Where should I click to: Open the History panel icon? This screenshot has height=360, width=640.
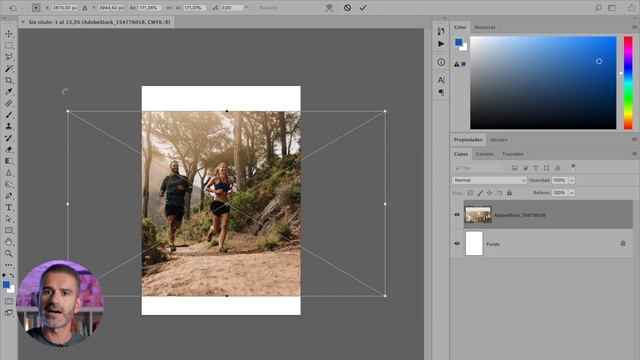(x=441, y=31)
